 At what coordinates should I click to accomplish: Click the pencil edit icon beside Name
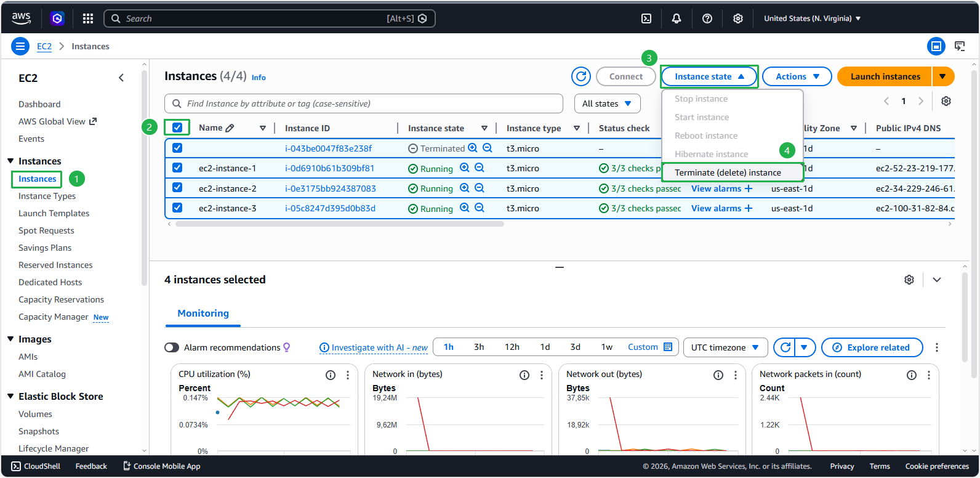tap(230, 128)
